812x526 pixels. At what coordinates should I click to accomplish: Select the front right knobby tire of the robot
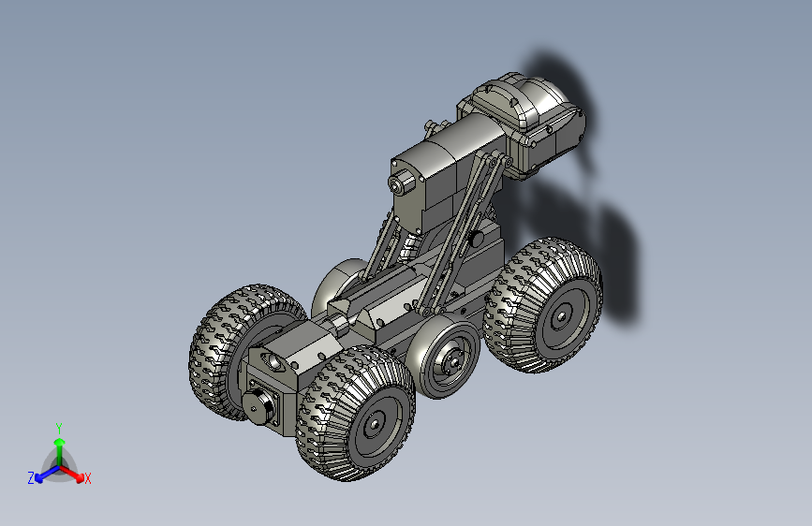[355, 413]
